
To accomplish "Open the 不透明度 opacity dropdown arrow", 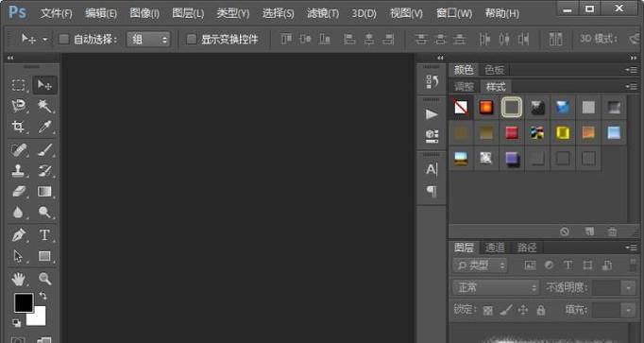I will click(x=628, y=287).
